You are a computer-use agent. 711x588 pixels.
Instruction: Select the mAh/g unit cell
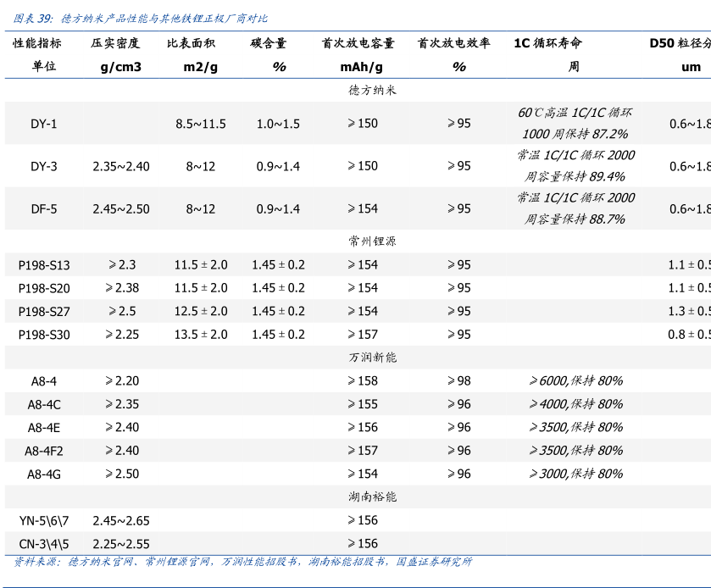[361, 67]
